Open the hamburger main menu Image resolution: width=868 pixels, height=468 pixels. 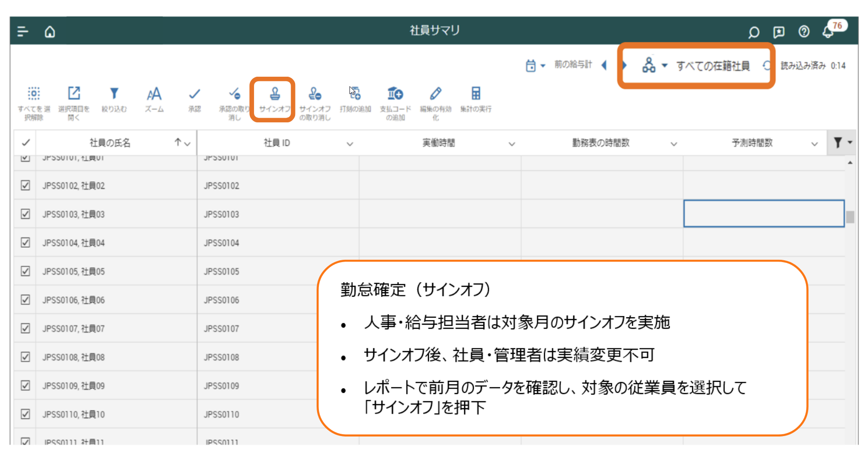tap(22, 32)
